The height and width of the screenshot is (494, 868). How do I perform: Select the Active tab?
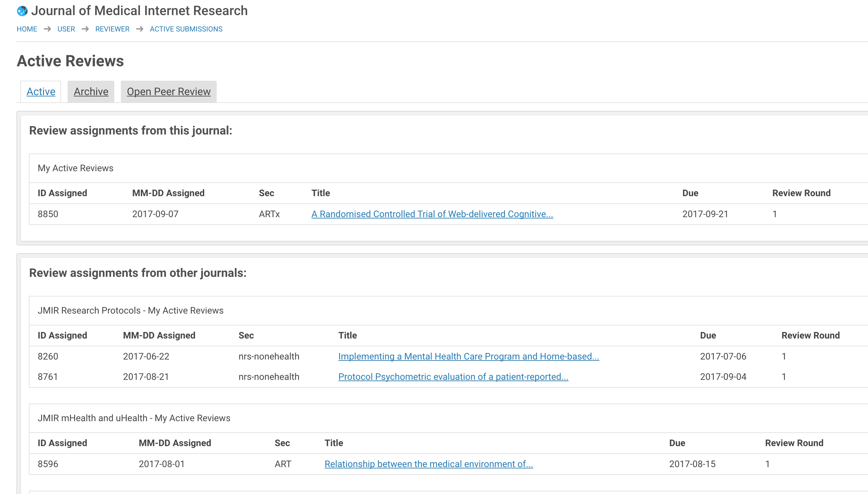click(41, 92)
